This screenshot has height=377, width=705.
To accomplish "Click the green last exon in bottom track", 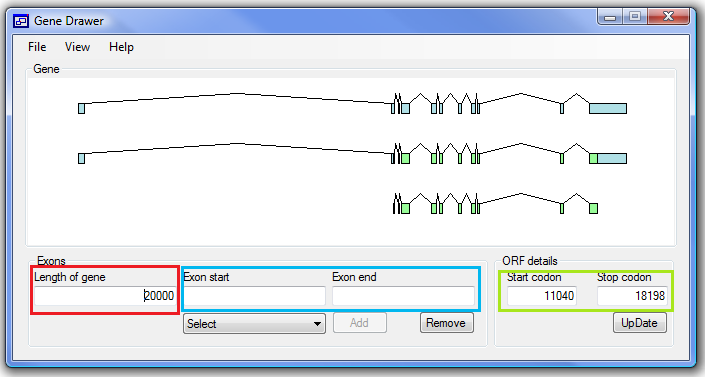I will coord(593,208).
